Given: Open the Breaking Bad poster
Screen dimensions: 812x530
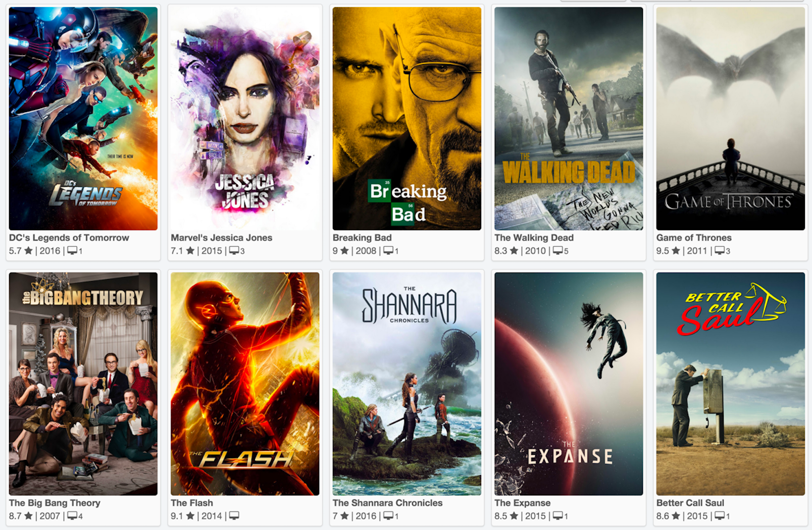Looking at the screenshot, I should (407, 119).
